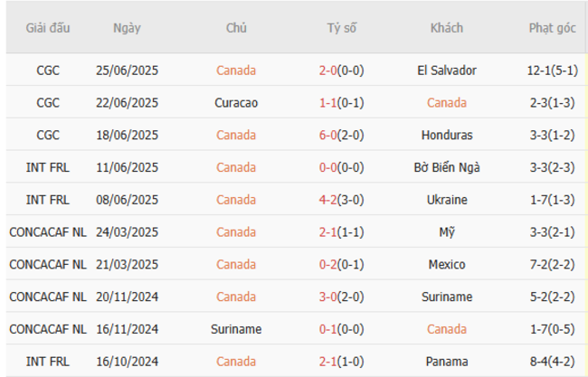The height and width of the screenshot is (377, 588).
Task: Click the 1-1 score of Curacao match
Action: tap(330, 103)
